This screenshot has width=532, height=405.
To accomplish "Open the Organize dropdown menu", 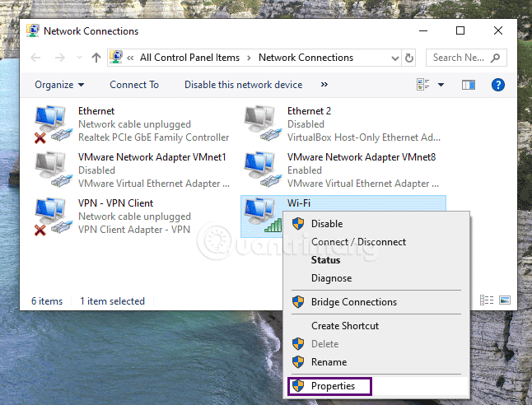I will click(x=59, y=85).
